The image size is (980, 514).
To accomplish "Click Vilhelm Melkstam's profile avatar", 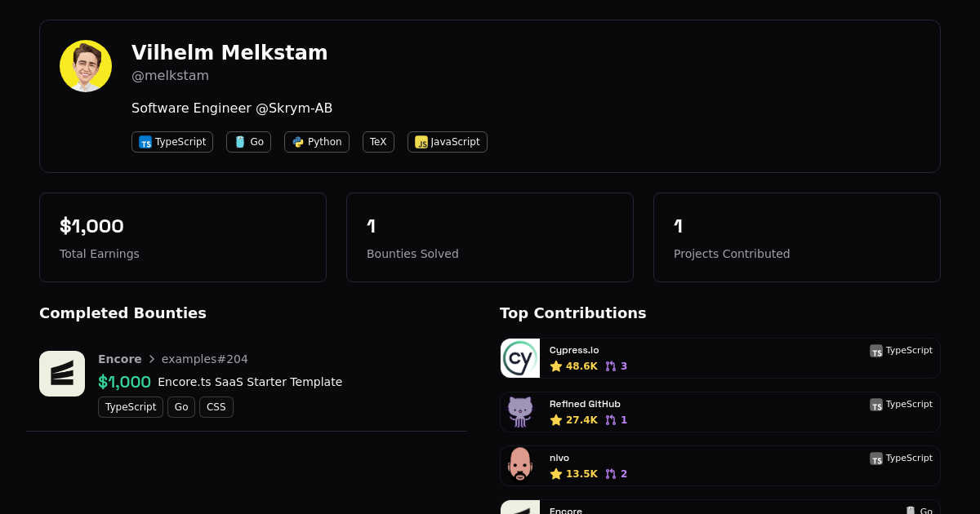I will (x=86, y=66).
